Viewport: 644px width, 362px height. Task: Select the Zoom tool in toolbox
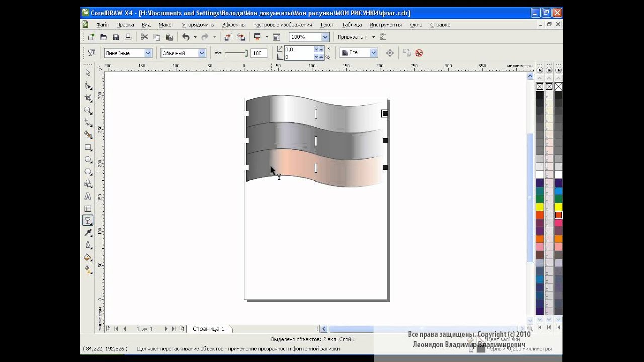[x=88, y=111]
